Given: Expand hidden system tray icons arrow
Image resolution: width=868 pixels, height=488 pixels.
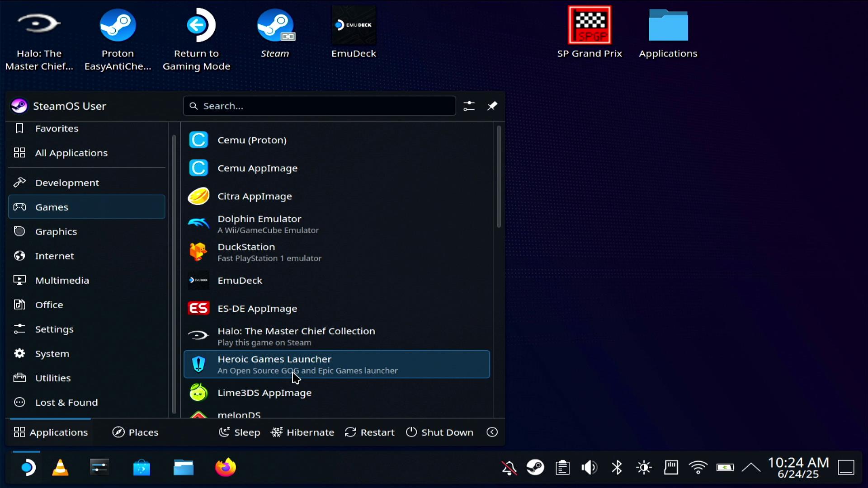Looking at the screenshot, I should pyautogui.click(x=751, y=467).
